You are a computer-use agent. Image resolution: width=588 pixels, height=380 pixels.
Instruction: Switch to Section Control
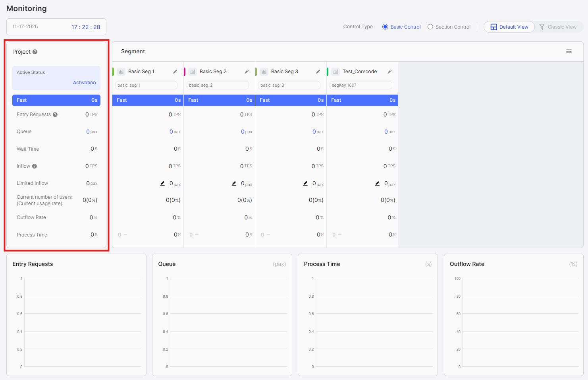(430, 27)
